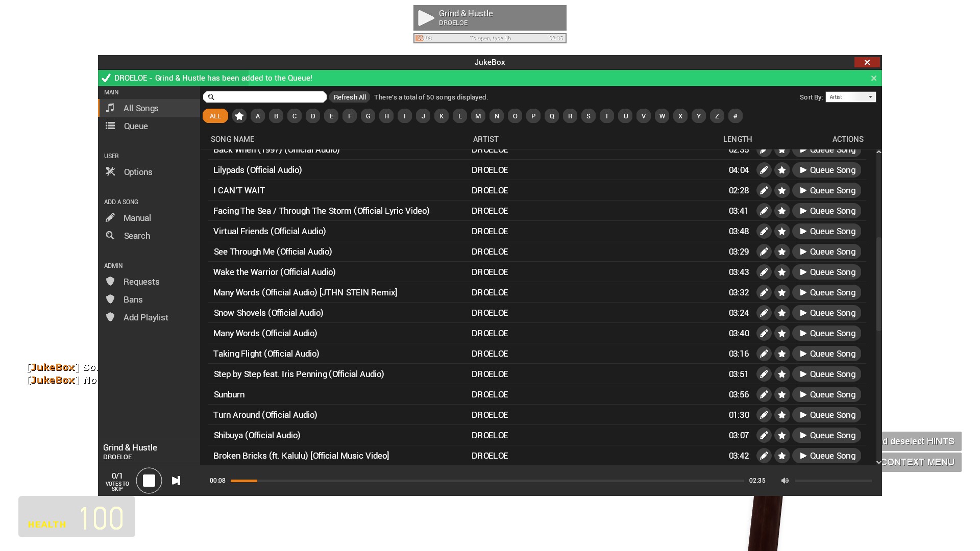Queue Song for I CAN'T WAIT
Viewport: 980px width, 551px height.
tap(827, 190)
